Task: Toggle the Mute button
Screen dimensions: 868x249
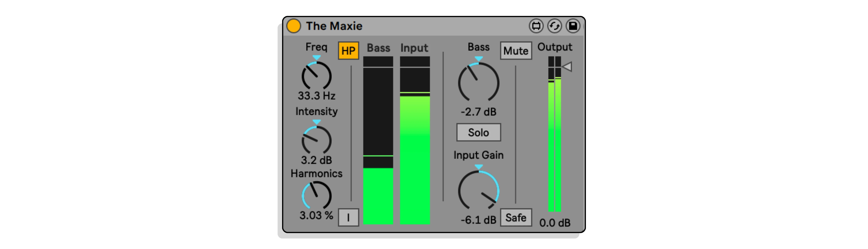Action: coord(516,51)
